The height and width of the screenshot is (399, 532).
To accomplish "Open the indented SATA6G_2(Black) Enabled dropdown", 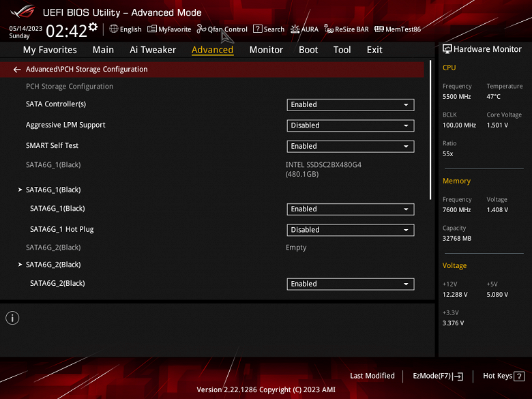I will click(351, 284).
